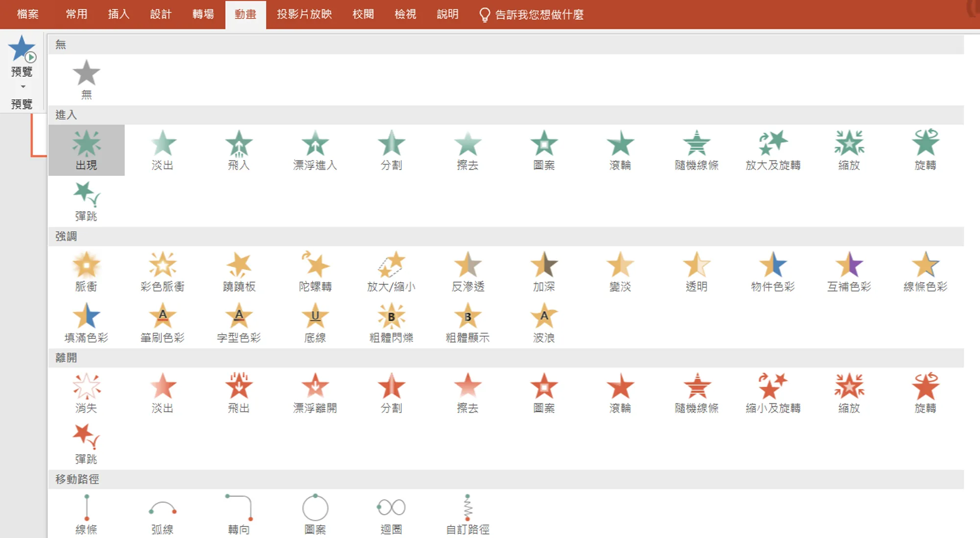980x538 pixels.
Task: Select the 無 (None) gray star animation
Action: point(86,80)
